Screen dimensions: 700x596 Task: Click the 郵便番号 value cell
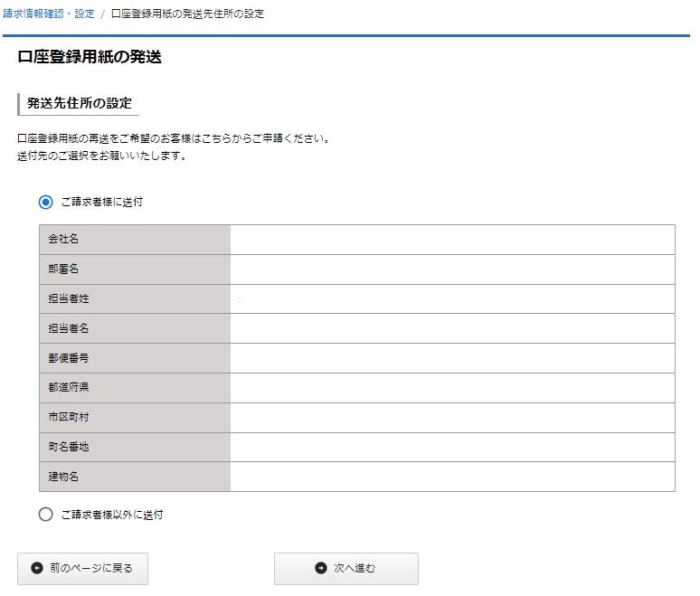453,358
